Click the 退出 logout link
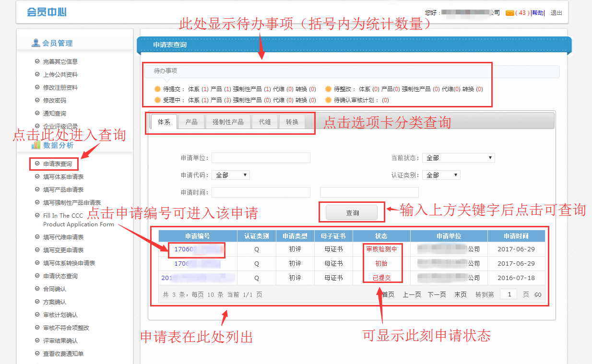The image size is (592, 364). point(556,13)
